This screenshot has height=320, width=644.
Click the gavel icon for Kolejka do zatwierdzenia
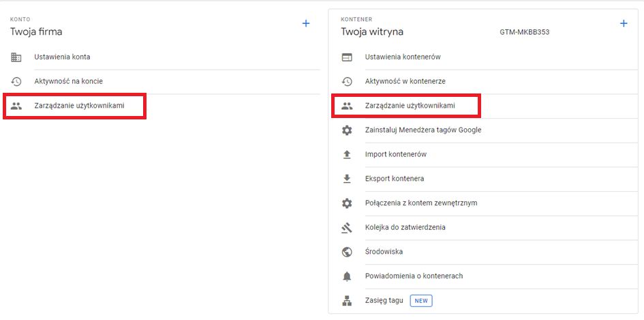347,228
